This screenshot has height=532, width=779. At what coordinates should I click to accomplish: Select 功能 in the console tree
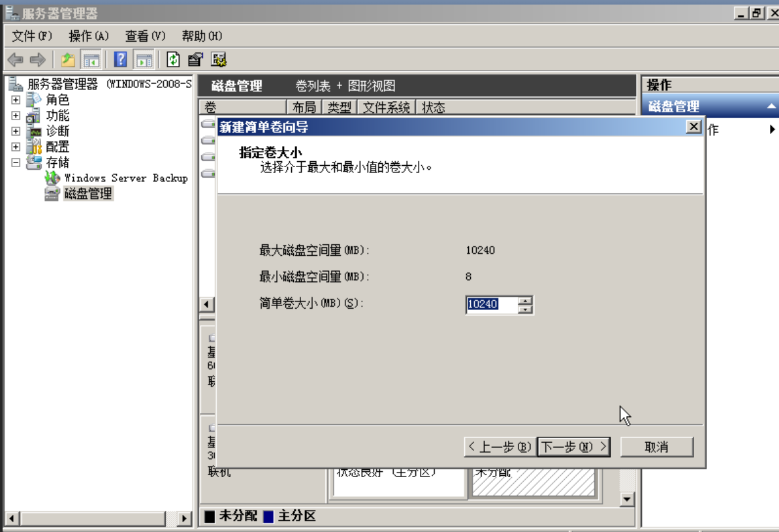click(57, 116)
